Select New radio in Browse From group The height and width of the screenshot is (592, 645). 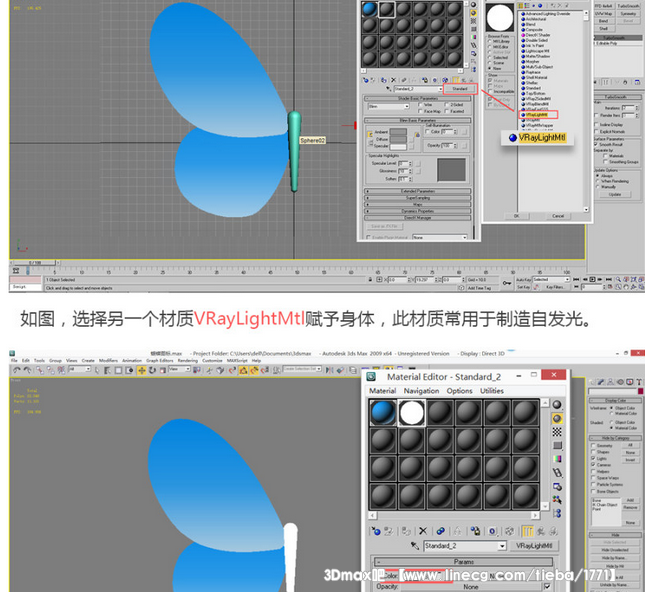click(x=490, y=68)
